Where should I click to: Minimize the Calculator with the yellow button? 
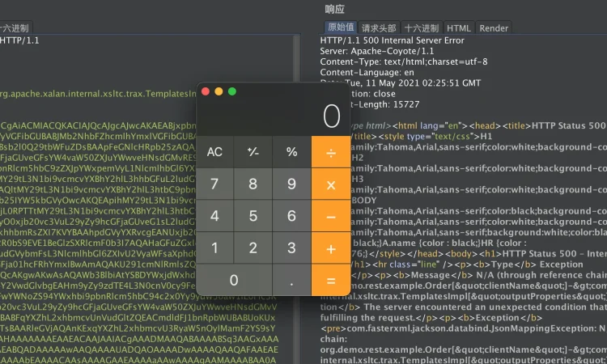[x=219, y=91]
